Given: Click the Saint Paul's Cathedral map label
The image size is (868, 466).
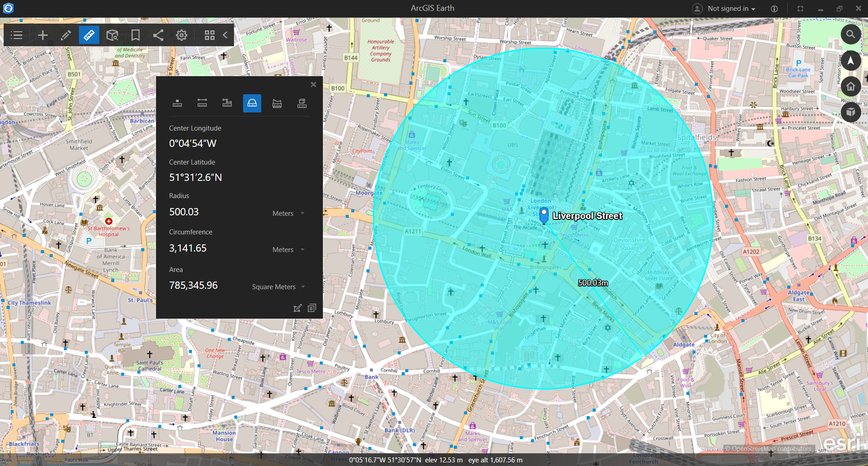Looking at the screenshot, I should [150, 366].
